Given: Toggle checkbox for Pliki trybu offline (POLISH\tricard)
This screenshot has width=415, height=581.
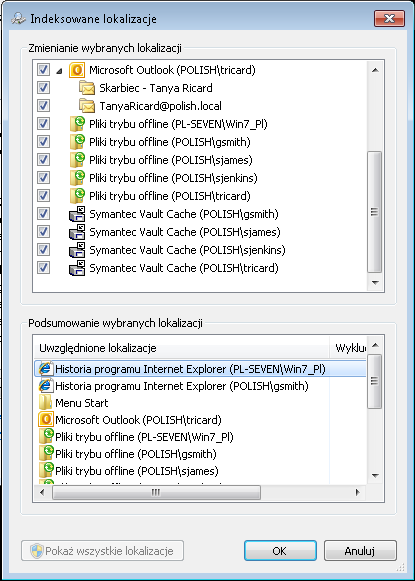Looking at the screenshot, I should point(43,196).
